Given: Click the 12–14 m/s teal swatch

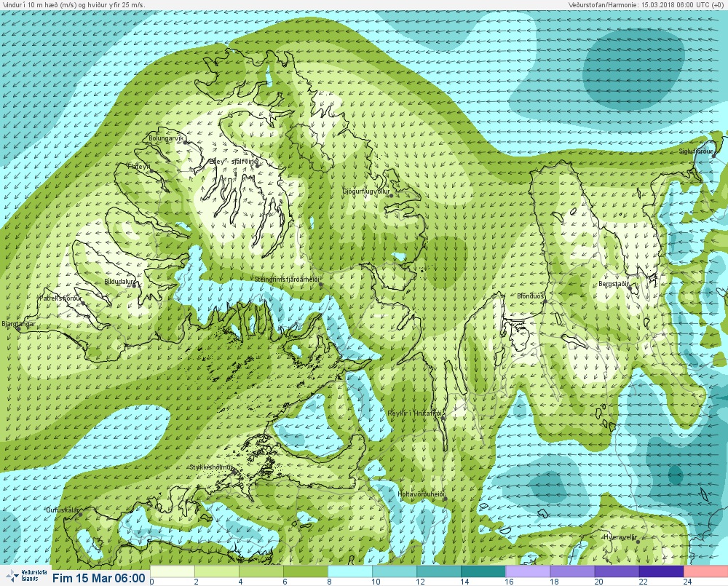Looking at the screenshot, I should (439, 571).
